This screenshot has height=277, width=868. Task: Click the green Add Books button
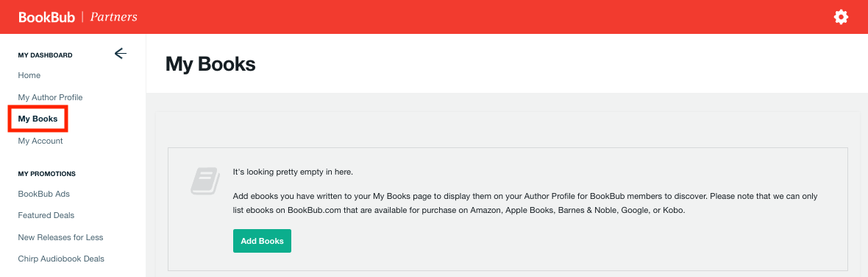[x=262, y=241]
